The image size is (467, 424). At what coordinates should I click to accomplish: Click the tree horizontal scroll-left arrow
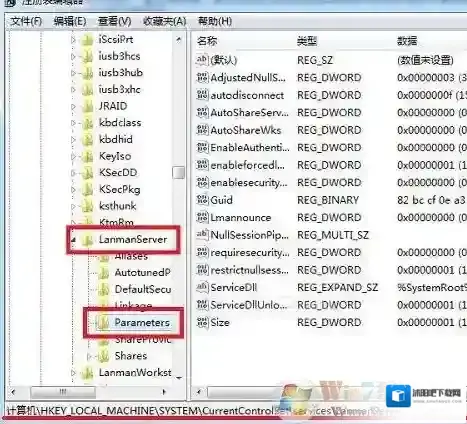point(14,392)
